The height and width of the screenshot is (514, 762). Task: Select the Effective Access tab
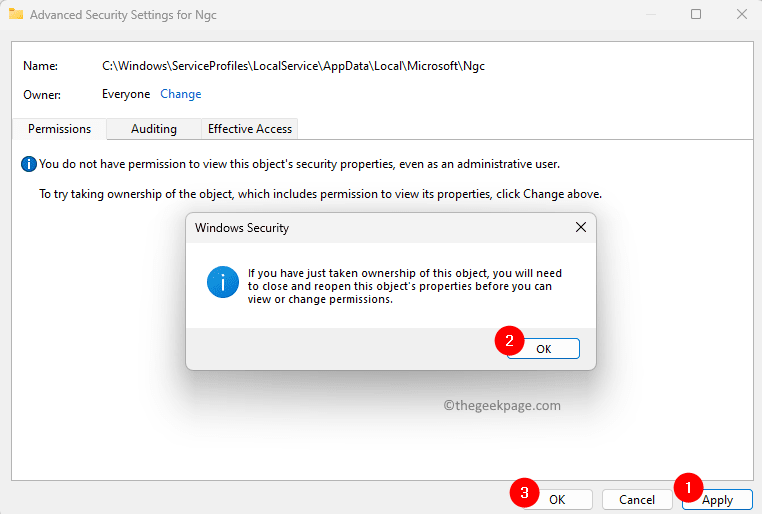click(249, 129)
